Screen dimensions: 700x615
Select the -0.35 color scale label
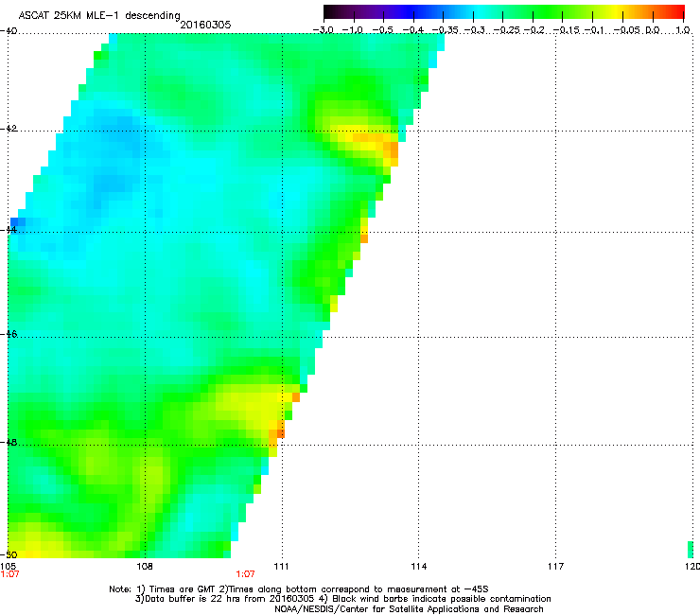point(446,30)
